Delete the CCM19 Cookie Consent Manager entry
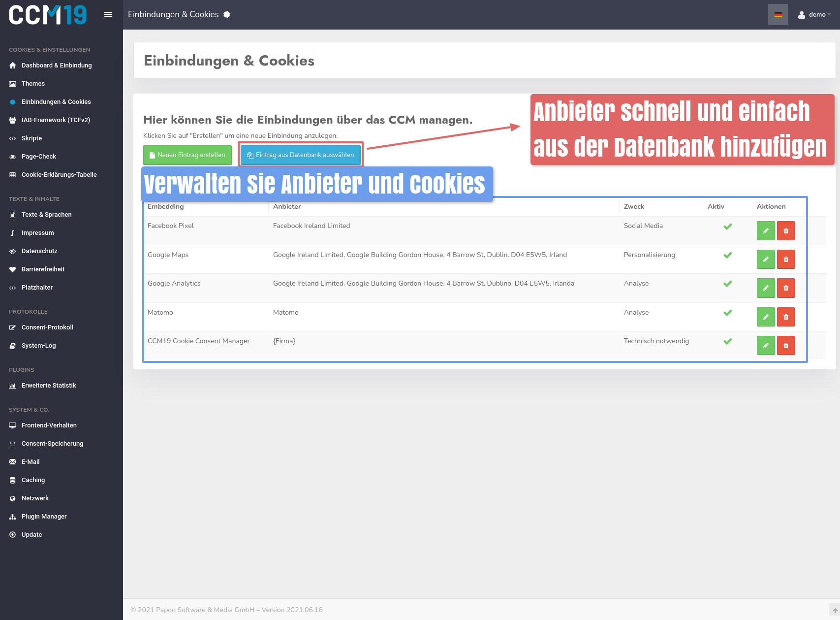 click(786, 346)
